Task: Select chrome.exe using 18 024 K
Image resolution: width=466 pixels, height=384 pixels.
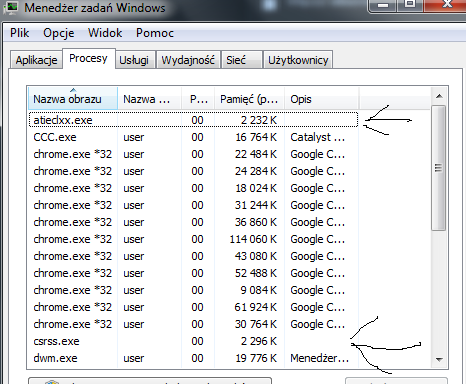Action: [193, 188]
